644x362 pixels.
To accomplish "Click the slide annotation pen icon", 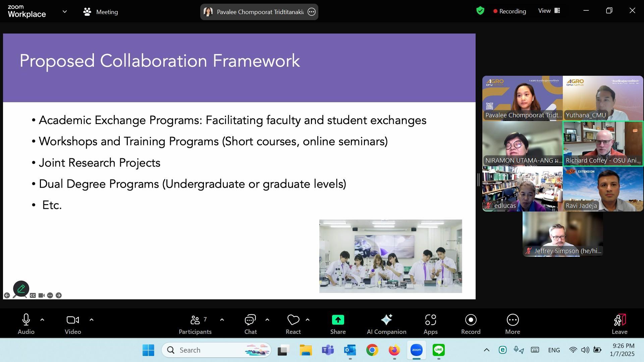I will [21, 289].
